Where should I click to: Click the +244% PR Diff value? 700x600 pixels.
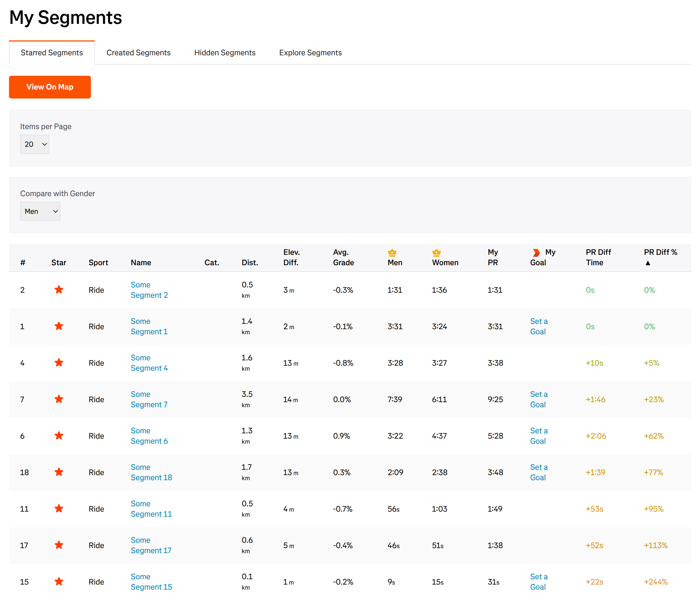point(656,582)
